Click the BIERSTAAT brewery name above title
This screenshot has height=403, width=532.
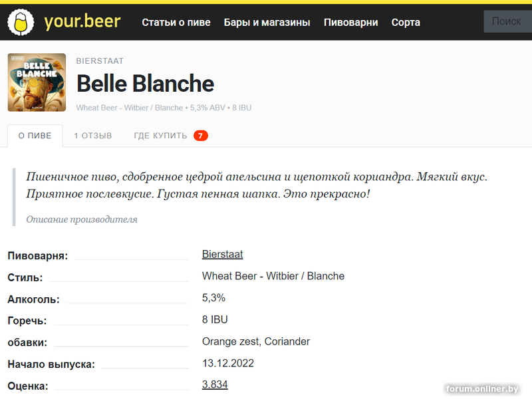100,61
